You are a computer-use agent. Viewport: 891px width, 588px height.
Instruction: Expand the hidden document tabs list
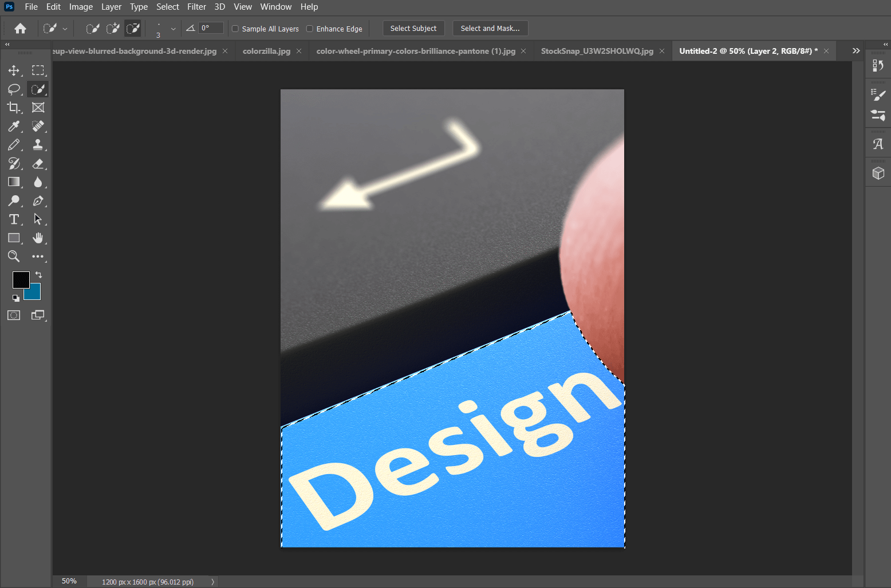(x=855, y=50)
